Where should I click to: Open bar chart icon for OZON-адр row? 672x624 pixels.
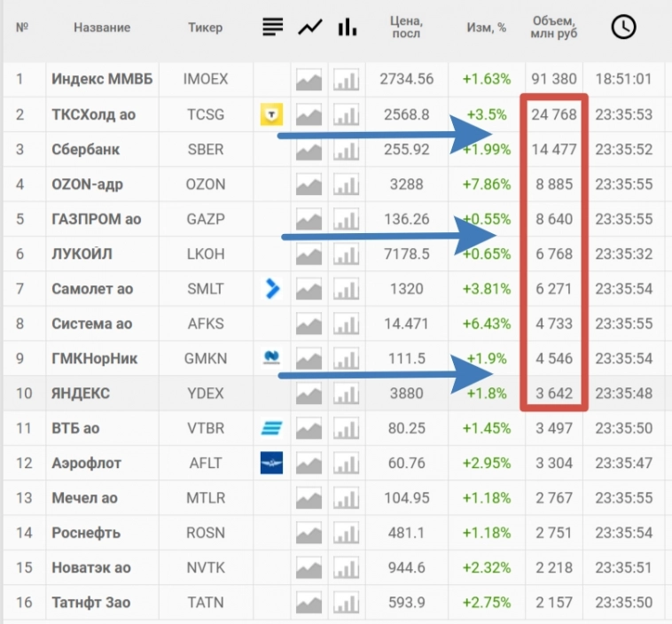[347, 185]
